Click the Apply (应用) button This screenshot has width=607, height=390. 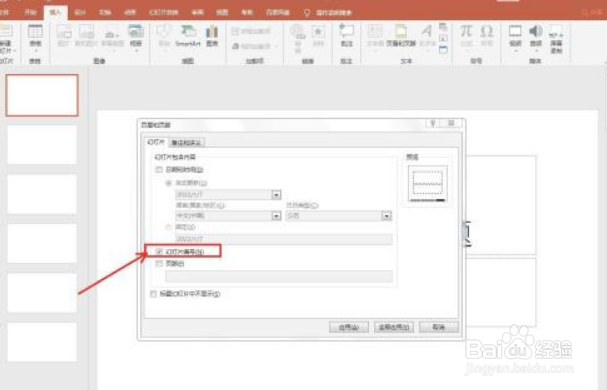(x=348, y=327)
